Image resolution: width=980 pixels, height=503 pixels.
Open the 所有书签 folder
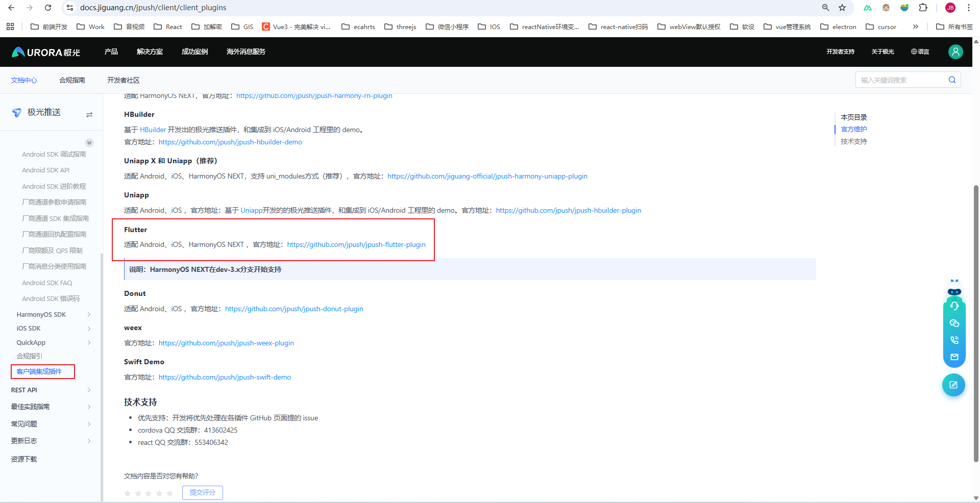tap(954, 27)
